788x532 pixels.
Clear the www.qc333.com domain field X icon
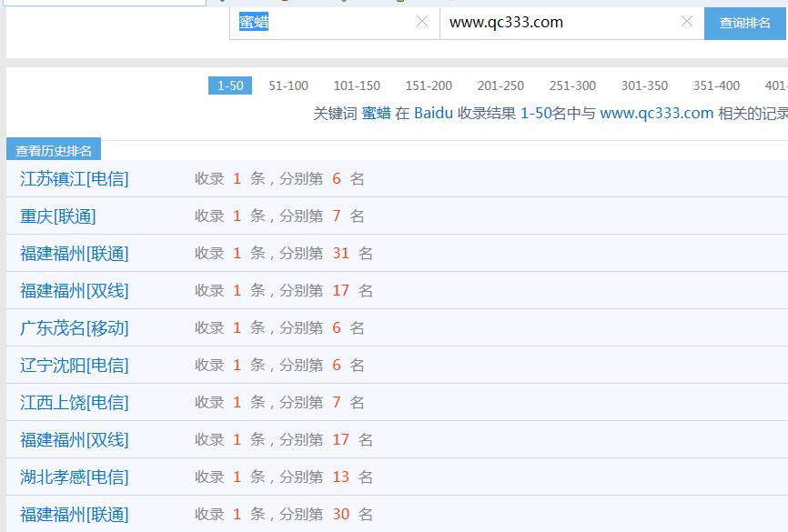686,22
